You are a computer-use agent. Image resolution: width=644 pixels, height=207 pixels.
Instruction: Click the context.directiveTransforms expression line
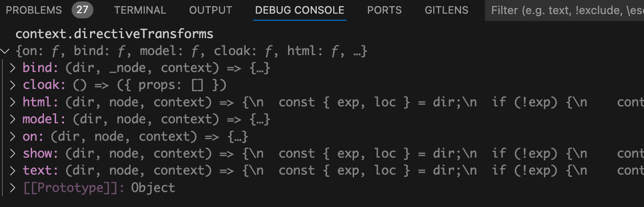(114, 34)
